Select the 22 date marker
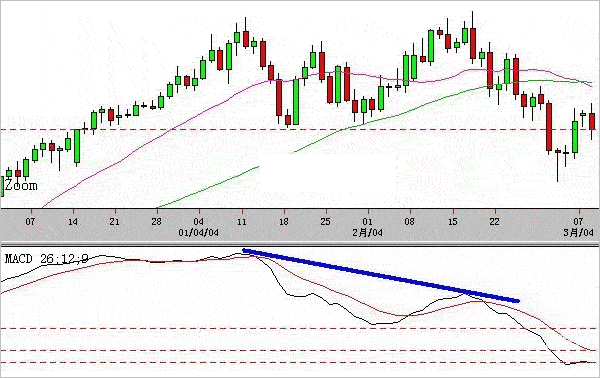 click(494, 222)
